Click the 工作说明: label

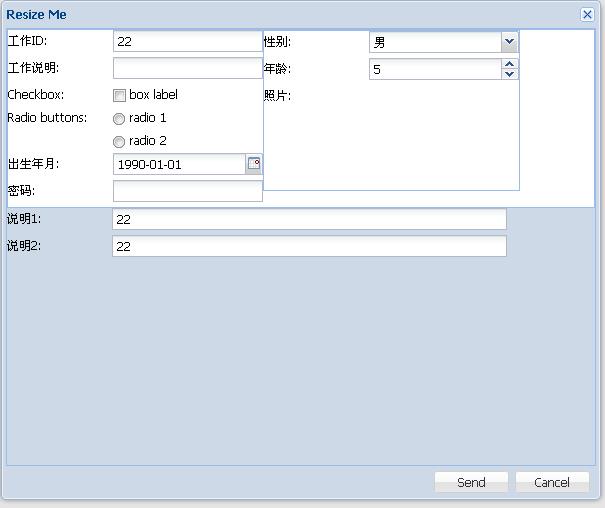click(33, 68)
